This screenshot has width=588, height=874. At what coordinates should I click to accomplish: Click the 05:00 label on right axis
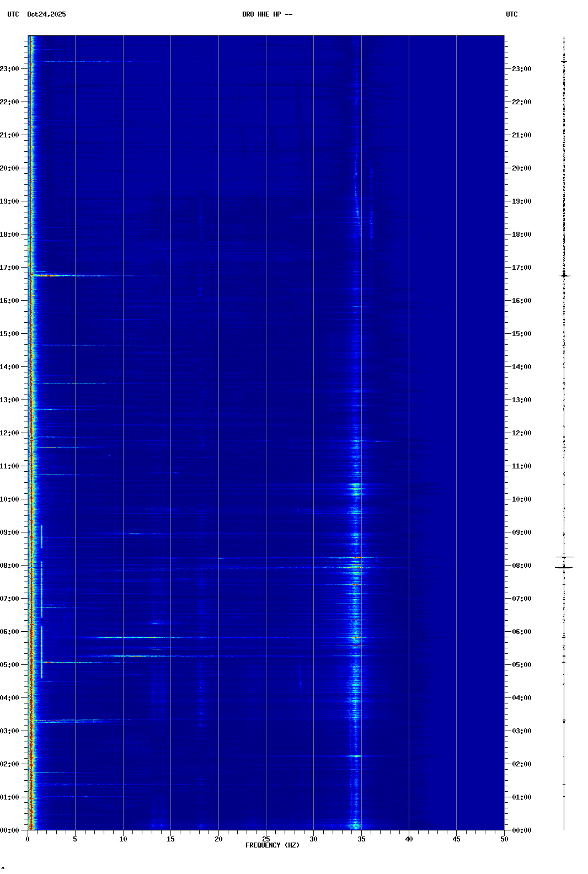click(521, 665)
